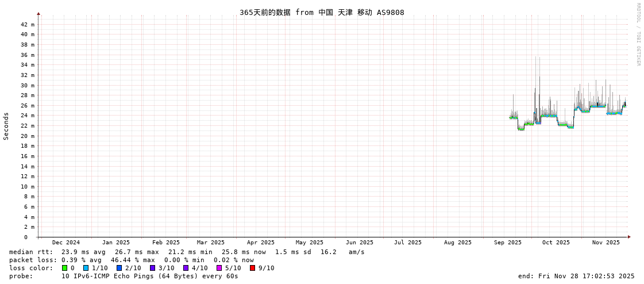
Task: Click the X-axis right end arrow
Action: tap(629, 237)
